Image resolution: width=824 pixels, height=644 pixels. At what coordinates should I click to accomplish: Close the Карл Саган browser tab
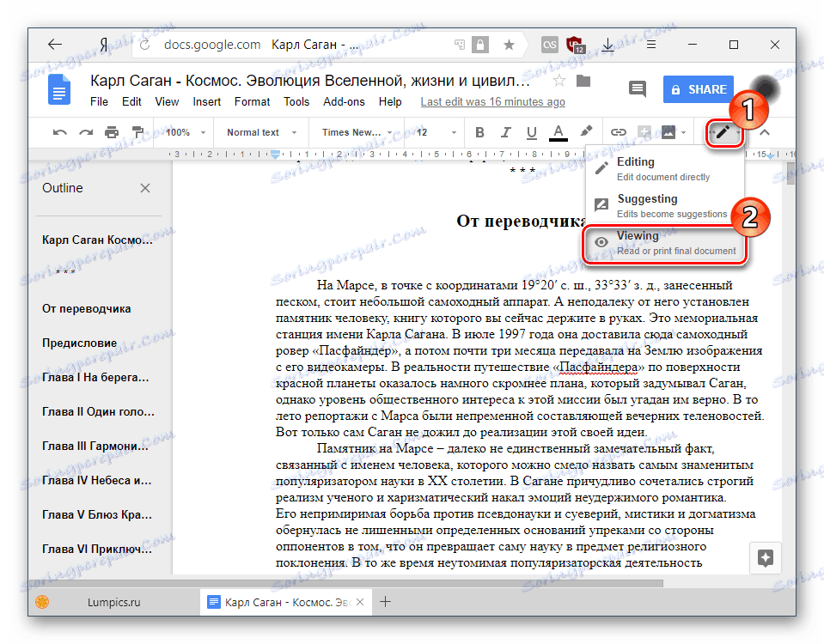click(360, 602)
